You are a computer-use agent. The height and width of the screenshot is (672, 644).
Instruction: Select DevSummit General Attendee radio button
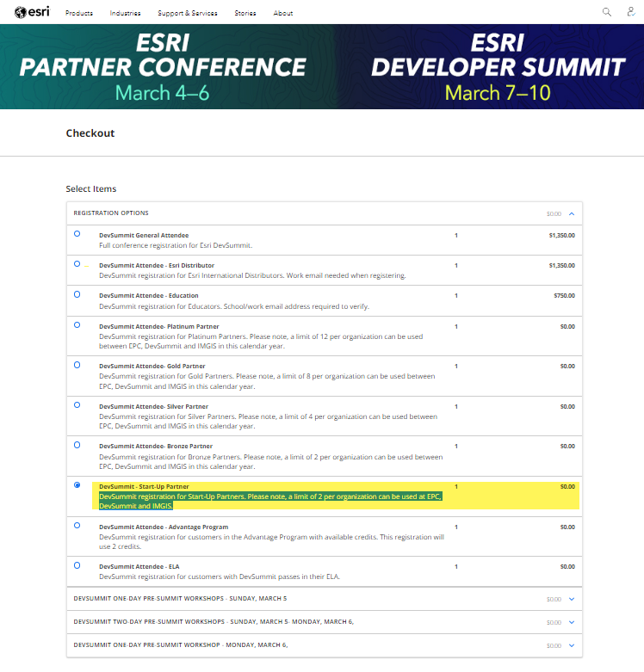coord(77,233)
